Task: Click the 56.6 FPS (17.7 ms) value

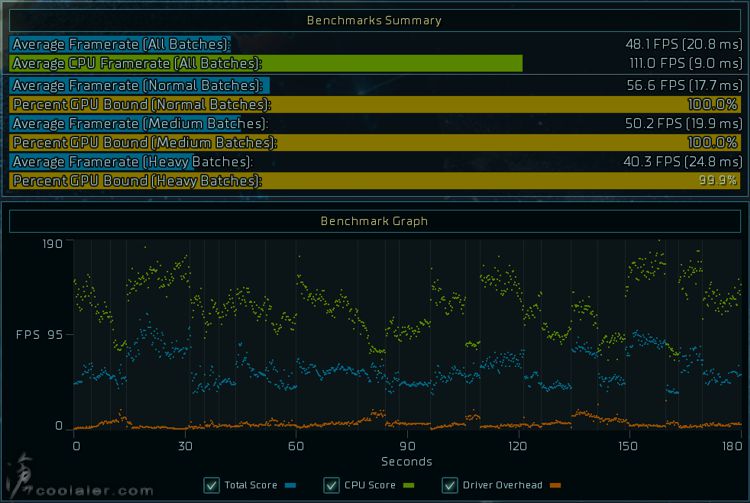Action: point(684,85)
